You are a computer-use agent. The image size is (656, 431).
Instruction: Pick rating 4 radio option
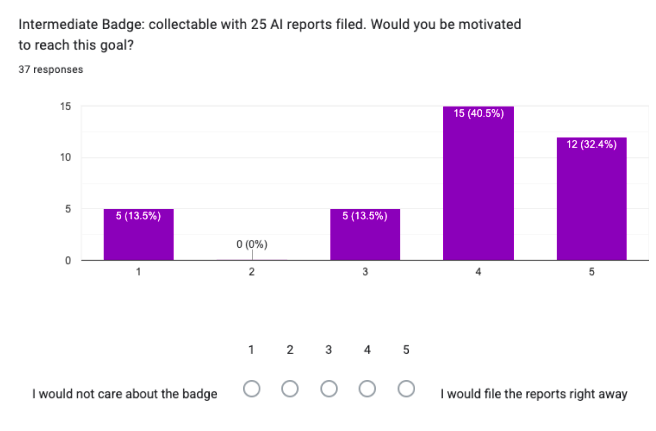coord(367,388)
